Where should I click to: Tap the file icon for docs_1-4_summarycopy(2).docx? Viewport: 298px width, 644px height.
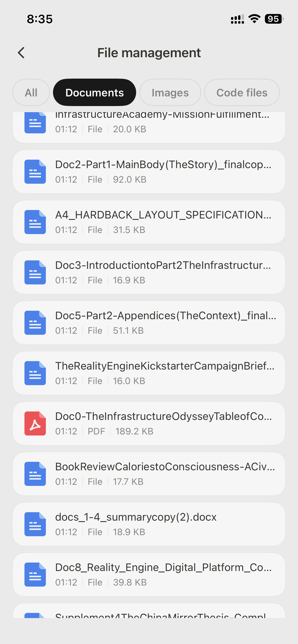(x=35, y=524)
